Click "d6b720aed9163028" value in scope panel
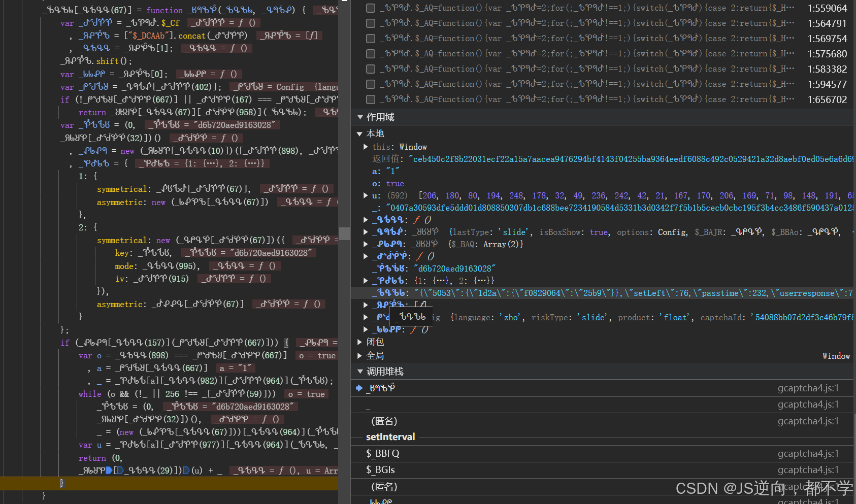This screenshot has height=504, width=856. click(x=454, y=268)
